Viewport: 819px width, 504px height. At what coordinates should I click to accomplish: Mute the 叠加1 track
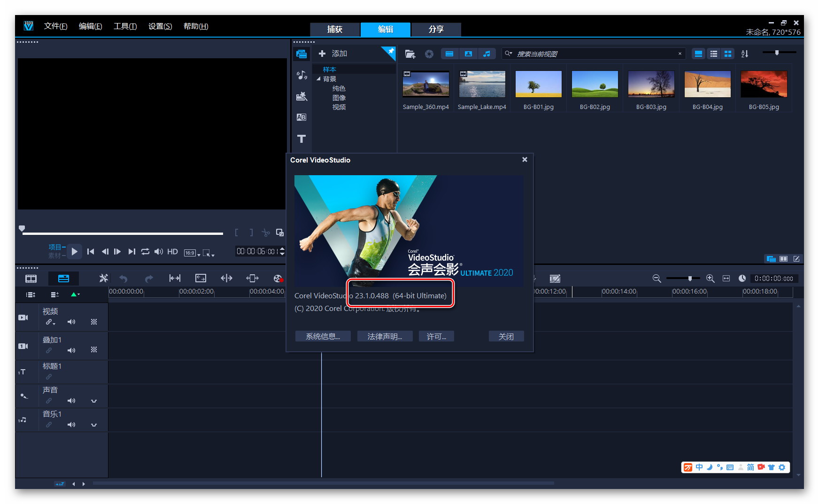pos(71,350)
